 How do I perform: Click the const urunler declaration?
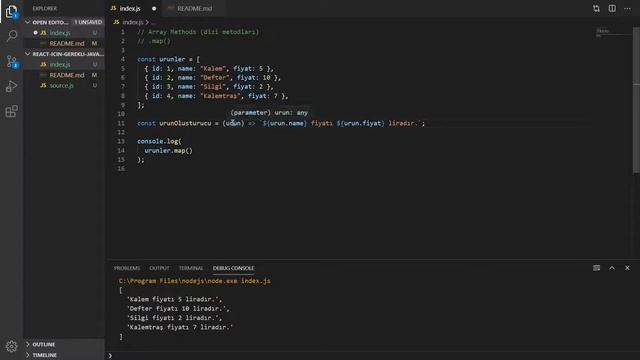pyautogui.click(x=169, y=60)
